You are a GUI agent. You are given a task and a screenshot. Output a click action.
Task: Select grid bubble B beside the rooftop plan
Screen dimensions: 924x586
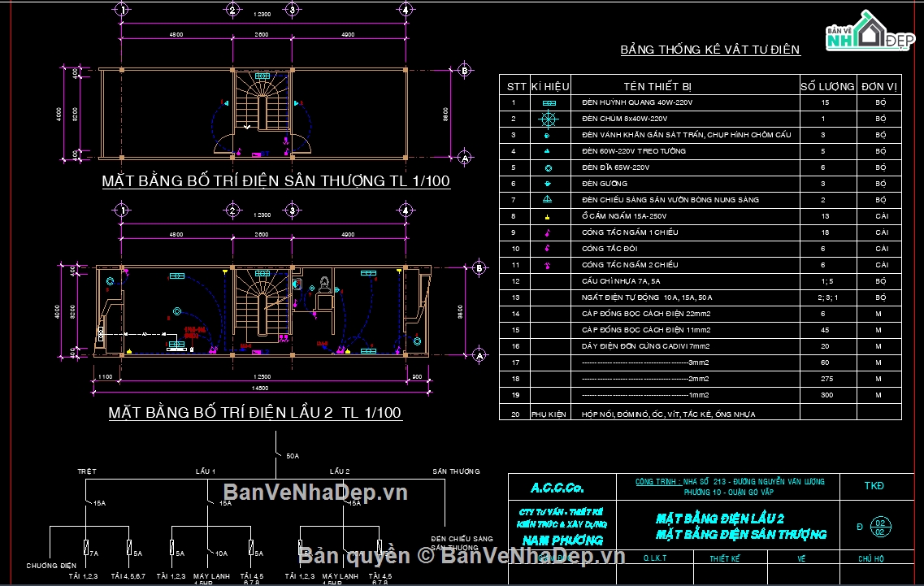tap(464, 71)
